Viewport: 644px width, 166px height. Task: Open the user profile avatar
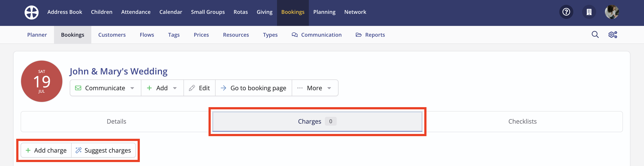[612, 12]
